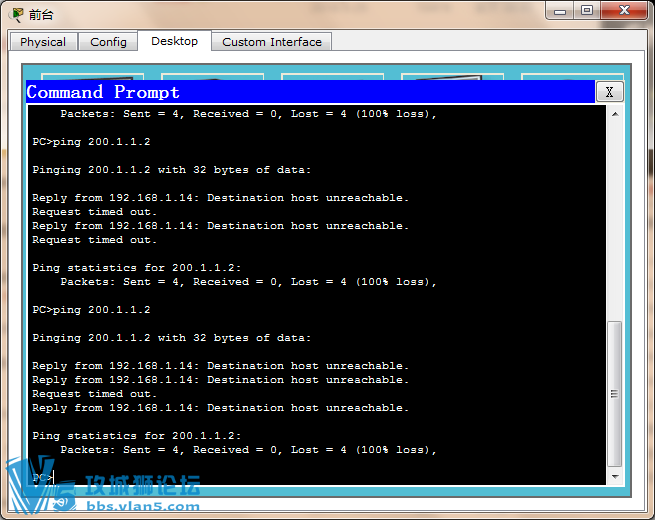The height and width of the screenshot is (520, 655).
Task: Select the Desktop tab
Action: tap(175, 41)
